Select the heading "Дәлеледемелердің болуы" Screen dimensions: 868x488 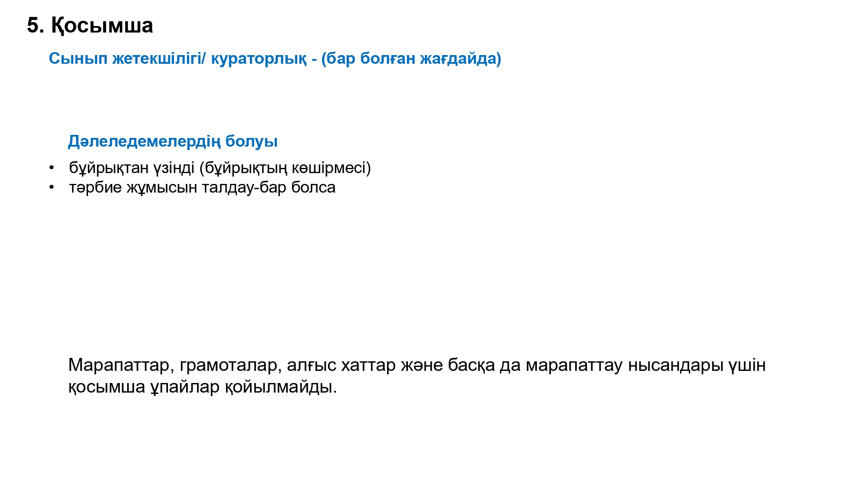click(173, 141)
